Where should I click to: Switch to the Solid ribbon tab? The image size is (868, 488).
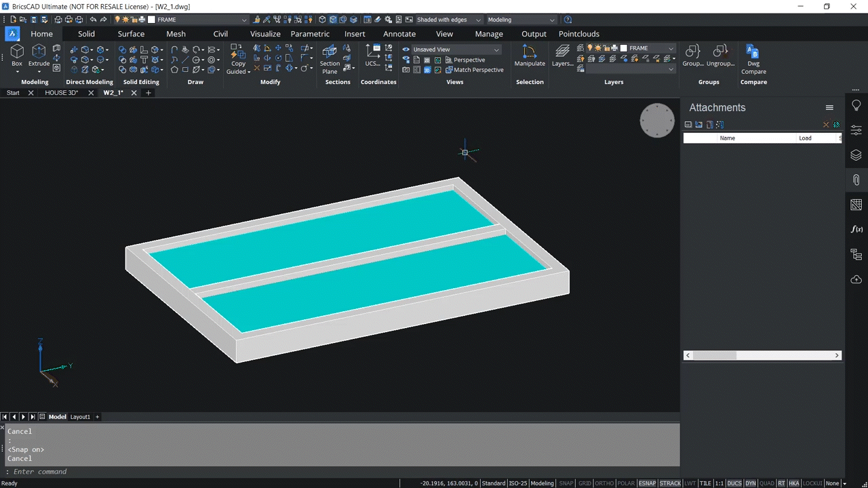coord(86,33)
